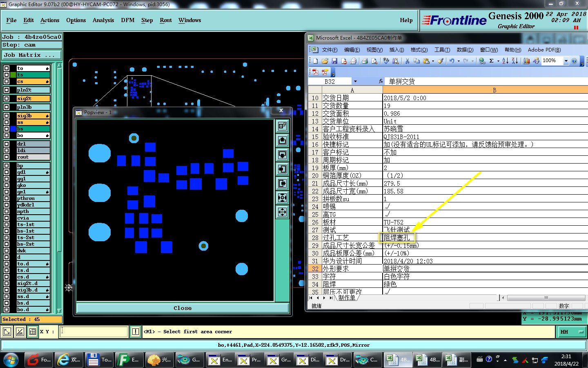Click the Copy icon in Excel toolbar
Image resolution: width=588 pixels, height=368 pixels.
coord(416,61)
